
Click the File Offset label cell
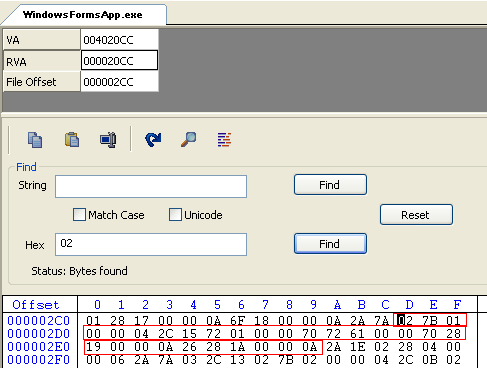point(41,82)
